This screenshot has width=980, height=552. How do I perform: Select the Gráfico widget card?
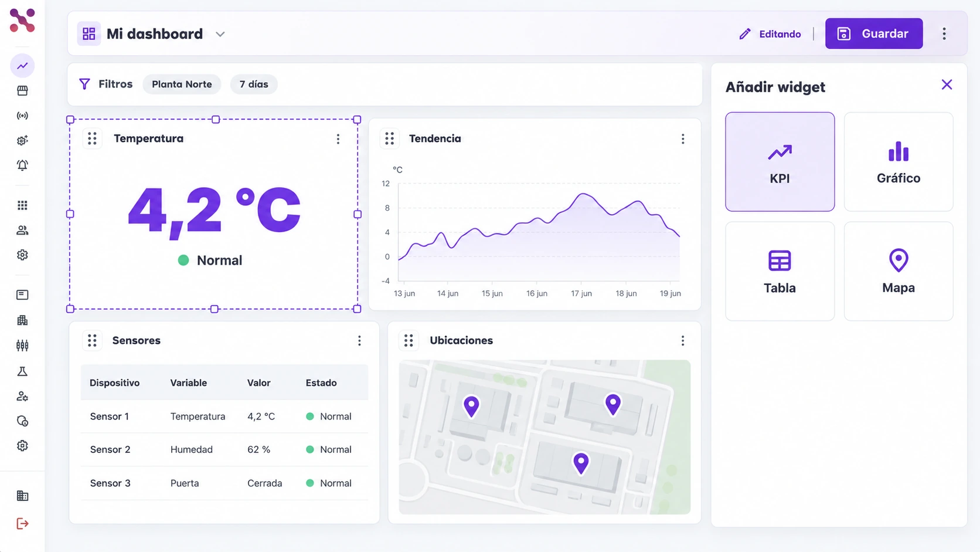coord(899,162)
